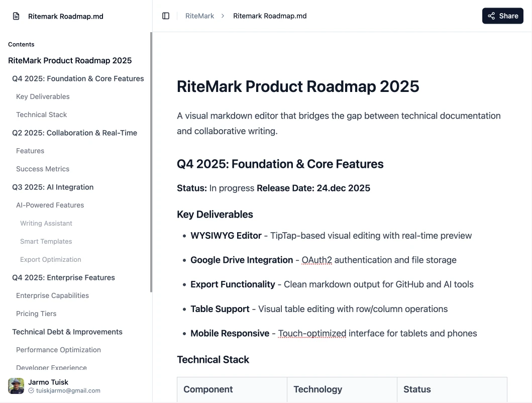Select Writing Assistant in the Contents outline

click(x=46, y=223)
